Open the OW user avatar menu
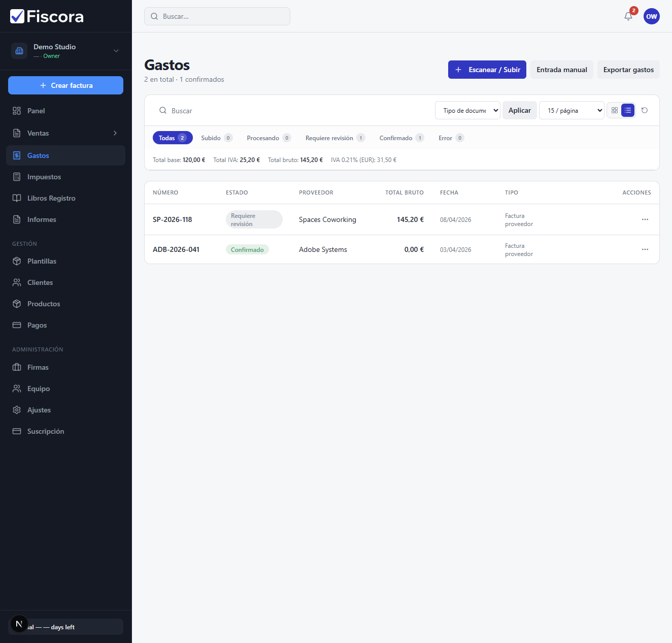Viewport: 672px width, 643px height. click(x=652, y=16)
